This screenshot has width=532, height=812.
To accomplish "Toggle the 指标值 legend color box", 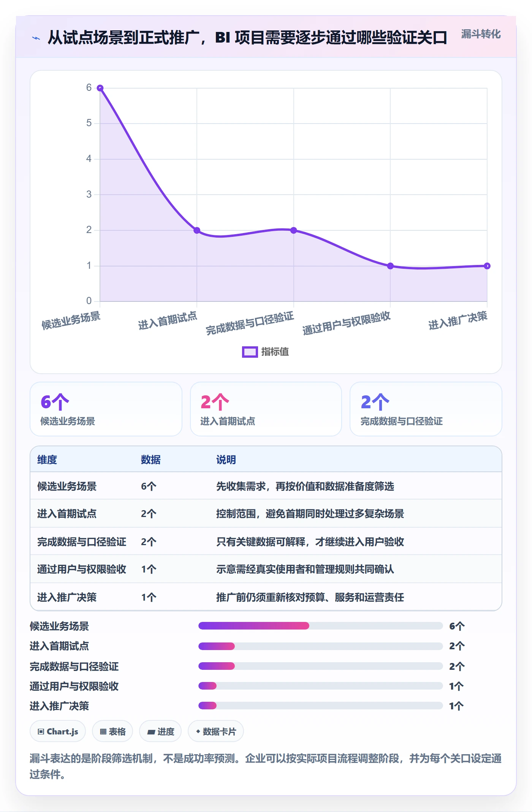I will click(x=250, y=352).
